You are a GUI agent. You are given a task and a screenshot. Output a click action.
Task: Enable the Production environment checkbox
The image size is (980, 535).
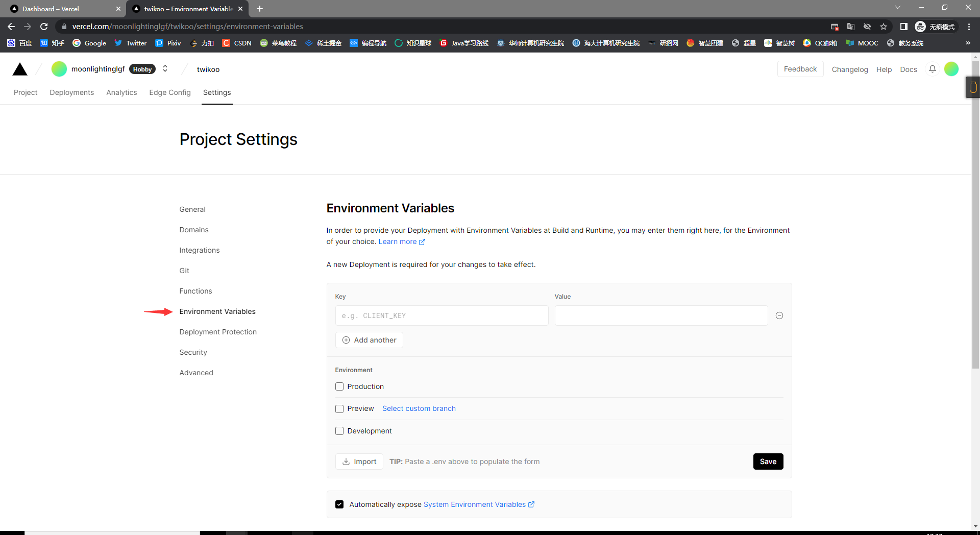(339, 386)
